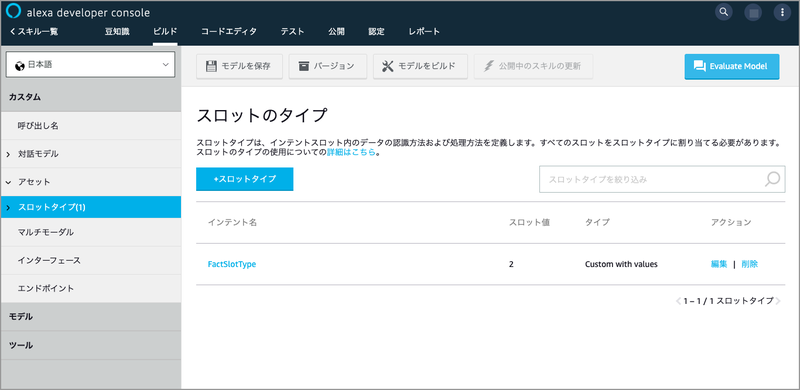Go back to スキル一覧
This screenshot has height=390, width=800.
click(34, 32)
